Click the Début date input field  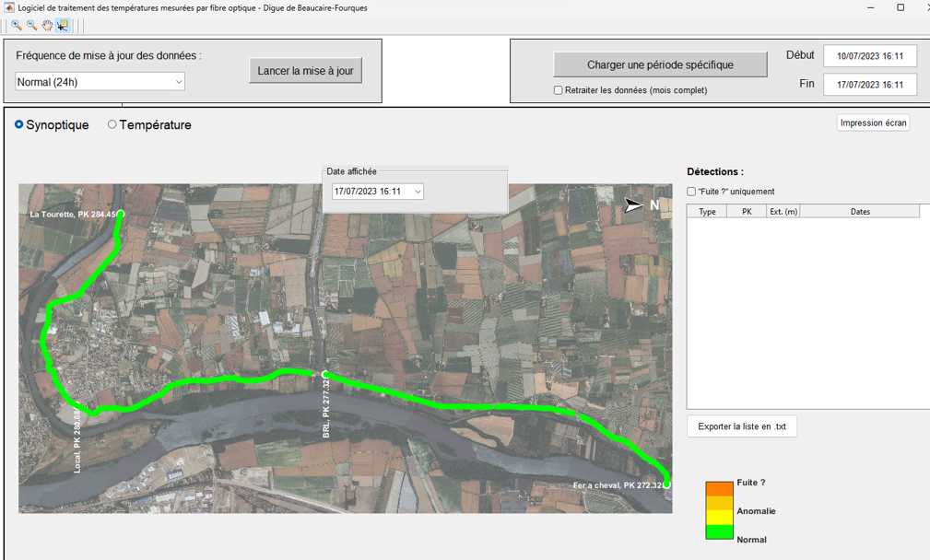pyautogui.click(x=869, y=56)
